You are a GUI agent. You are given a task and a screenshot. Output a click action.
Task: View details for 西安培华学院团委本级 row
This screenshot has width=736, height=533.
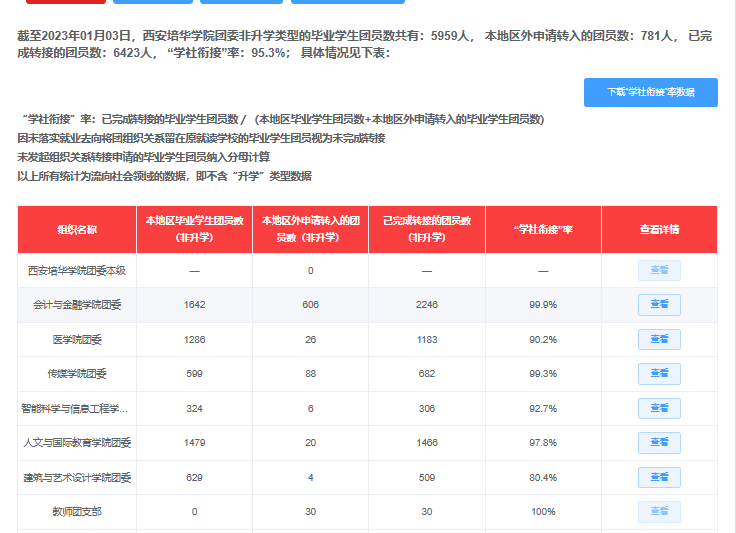[659, 270]
